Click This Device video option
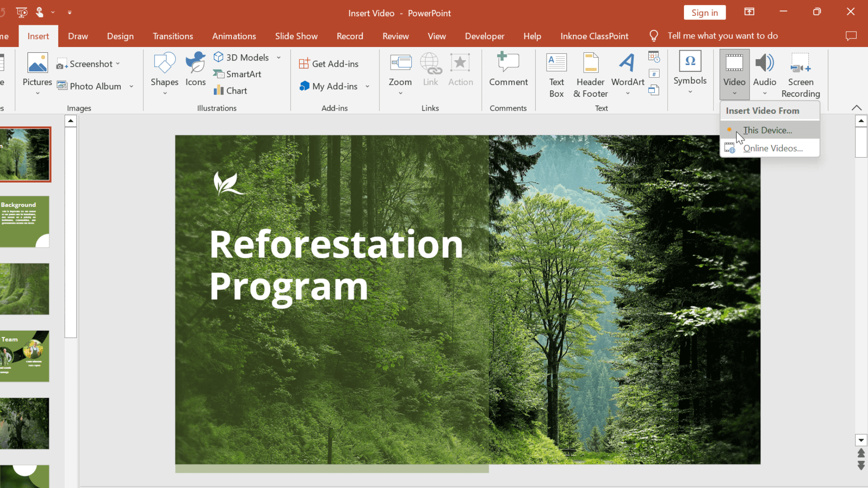 pyautogui.click(x=767, y=130)
